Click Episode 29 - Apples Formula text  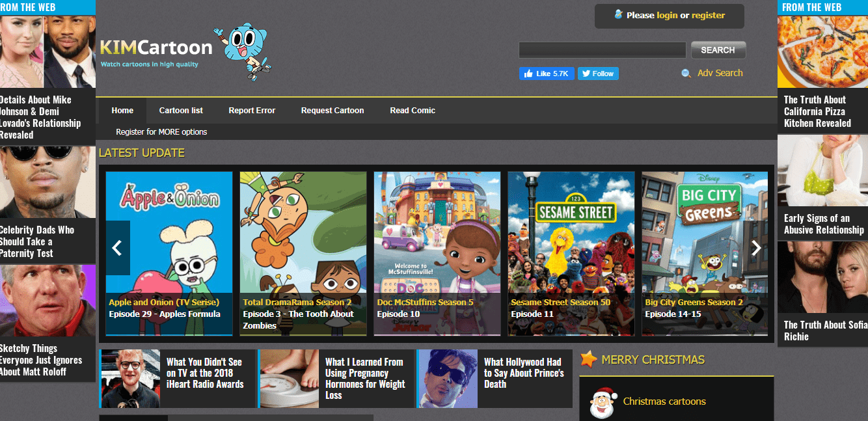165,314
